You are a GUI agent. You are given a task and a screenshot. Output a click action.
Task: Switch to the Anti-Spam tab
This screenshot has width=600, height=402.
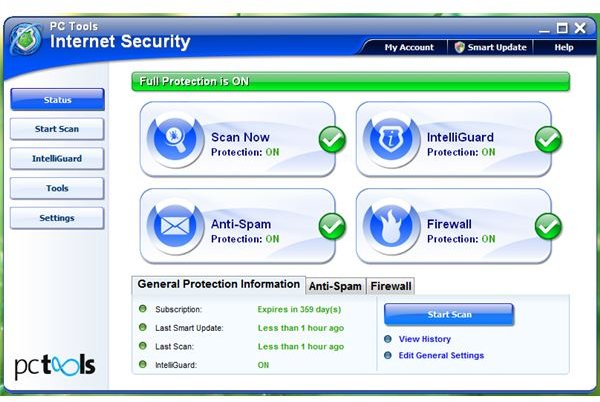[x=335, y=286]
